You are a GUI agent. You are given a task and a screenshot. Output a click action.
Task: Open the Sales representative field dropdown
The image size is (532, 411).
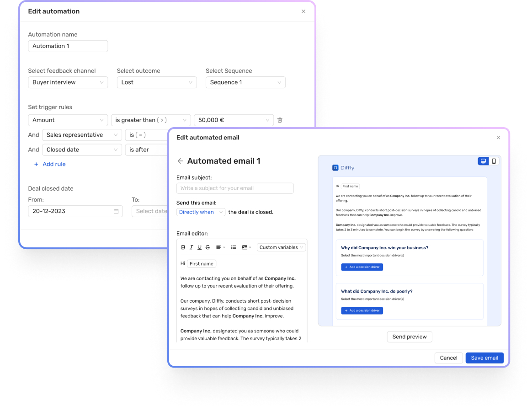coord(82,135)
